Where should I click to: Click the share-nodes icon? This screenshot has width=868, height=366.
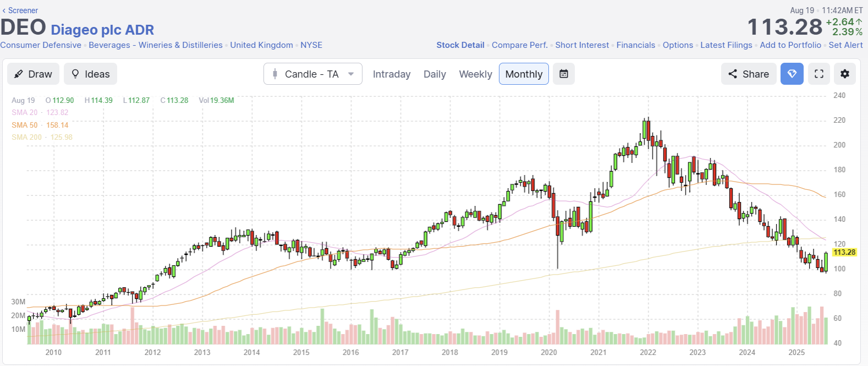pyautogui.click(x=733, y=74)
